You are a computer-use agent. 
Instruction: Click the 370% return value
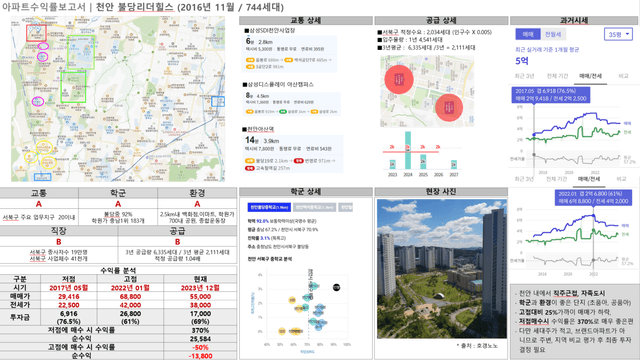click(200, 330)
